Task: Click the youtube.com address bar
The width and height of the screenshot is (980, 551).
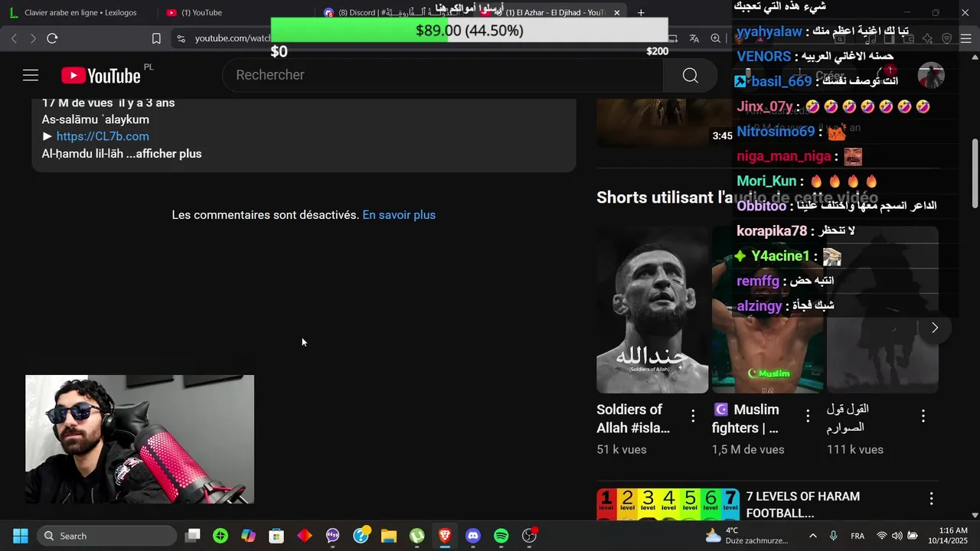Action: pyautogui.click(x=232, y=38)
